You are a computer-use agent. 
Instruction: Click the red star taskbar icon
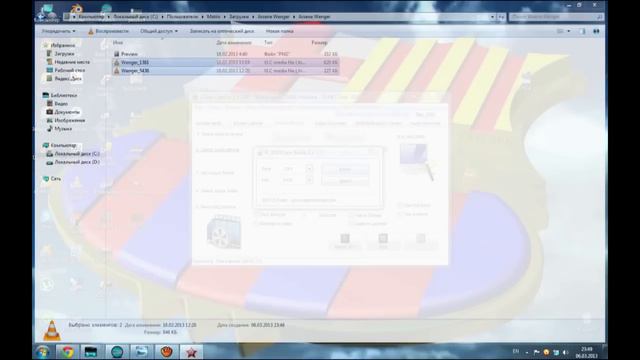pyautogui.click(x=191, y=352)
